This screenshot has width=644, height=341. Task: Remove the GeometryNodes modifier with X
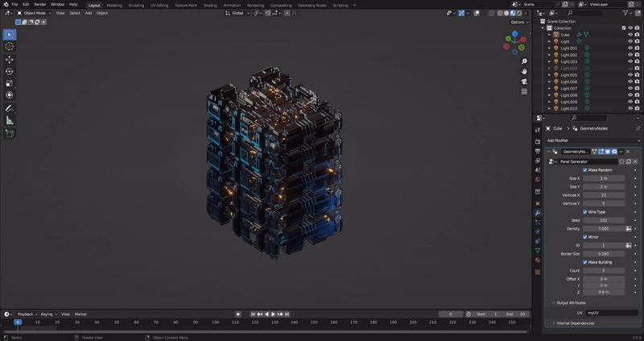[x=628, y=152]
